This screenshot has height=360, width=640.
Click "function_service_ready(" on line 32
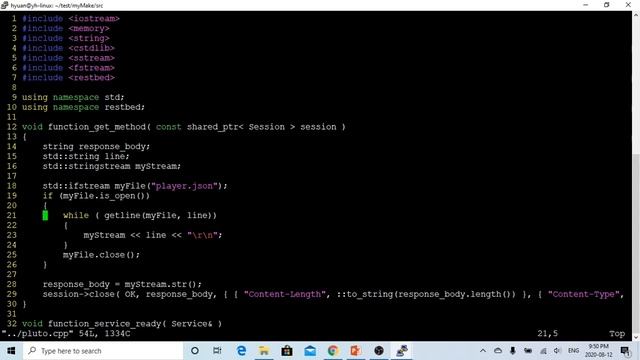click(107, 324)
